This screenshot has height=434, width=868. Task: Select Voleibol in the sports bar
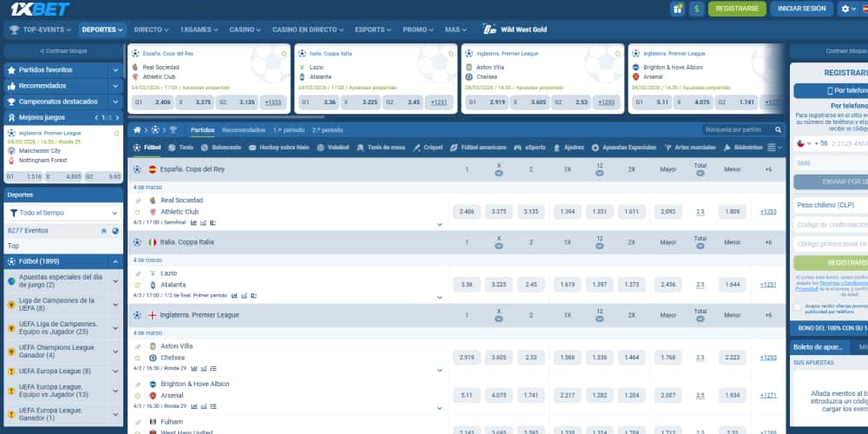[332, 148]
